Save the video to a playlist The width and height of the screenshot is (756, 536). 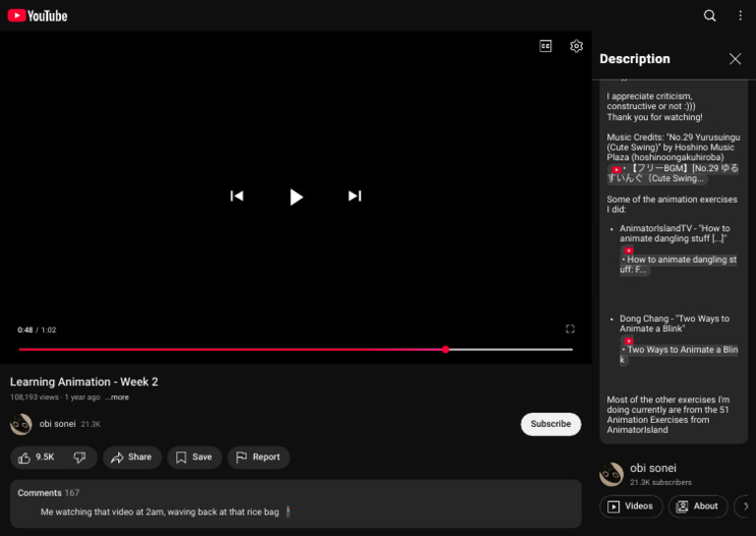tap(194, 457)
